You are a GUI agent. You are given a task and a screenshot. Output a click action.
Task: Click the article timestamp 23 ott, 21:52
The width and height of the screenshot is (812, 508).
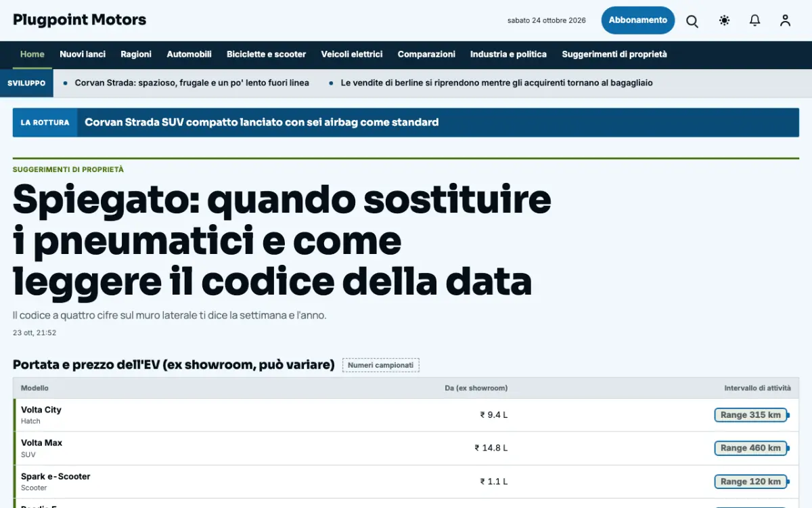coord(35,333)
